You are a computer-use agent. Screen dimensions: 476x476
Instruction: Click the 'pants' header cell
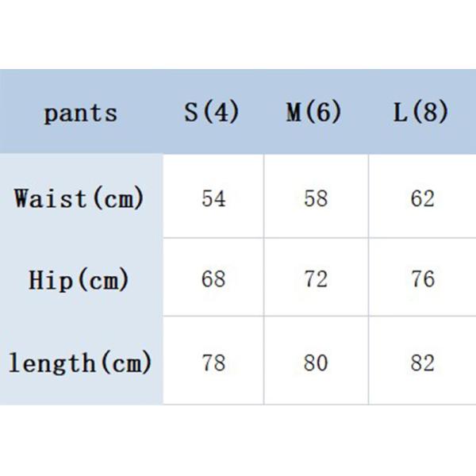pos(80,113)
